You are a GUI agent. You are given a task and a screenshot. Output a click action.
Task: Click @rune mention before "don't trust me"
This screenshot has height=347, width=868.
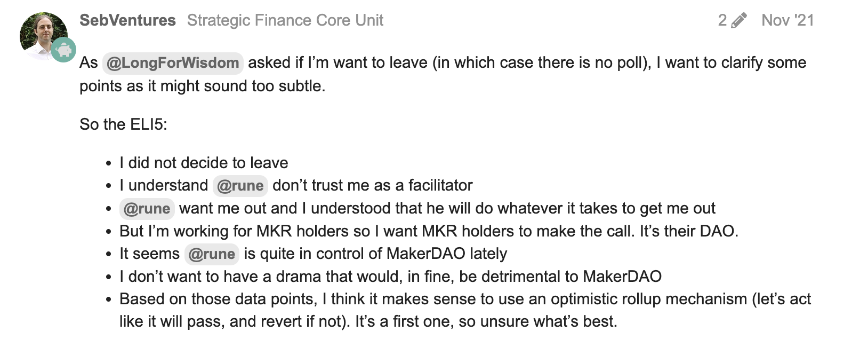[240, 185]
